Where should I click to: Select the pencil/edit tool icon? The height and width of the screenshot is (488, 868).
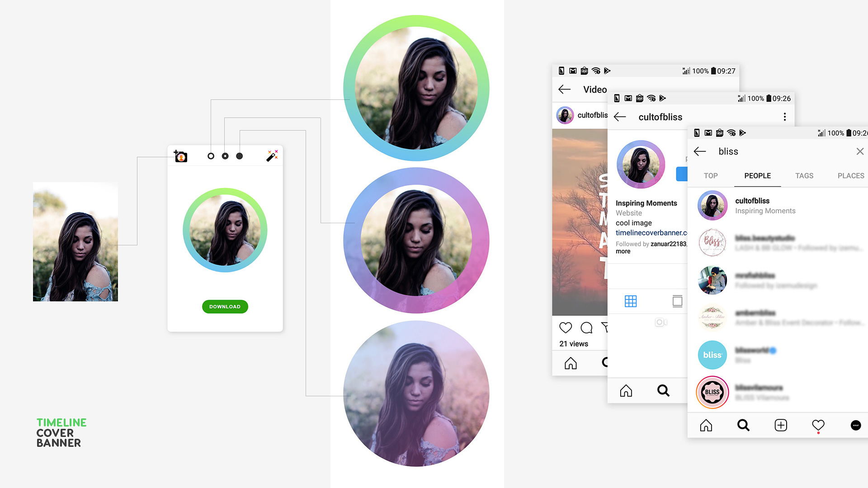[271, 156]
